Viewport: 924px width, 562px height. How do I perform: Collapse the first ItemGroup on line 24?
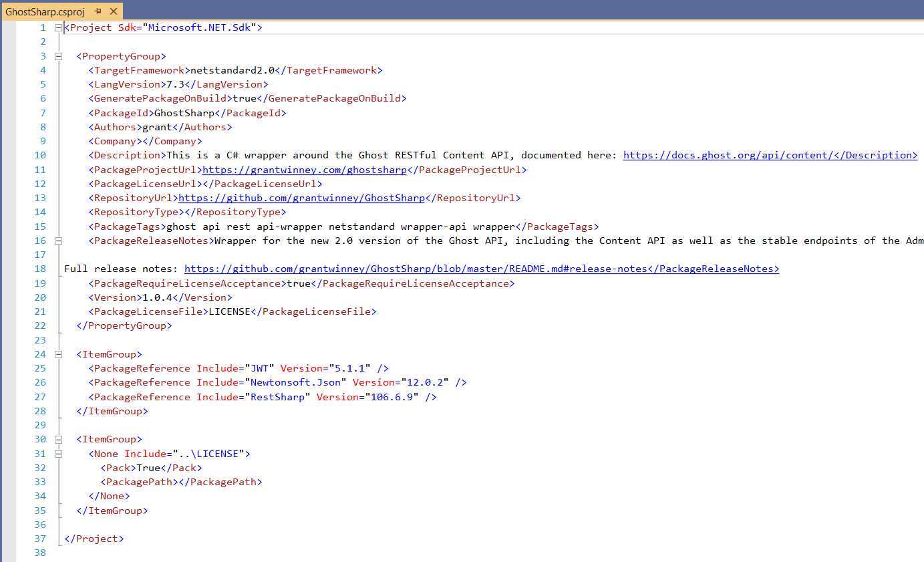[58, 354]
